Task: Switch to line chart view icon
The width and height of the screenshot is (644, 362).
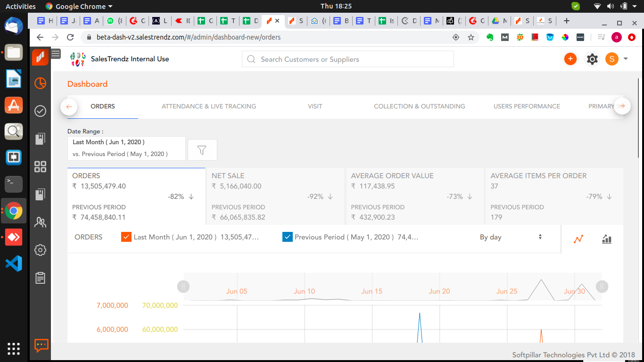Action: (x=578, y=239)
